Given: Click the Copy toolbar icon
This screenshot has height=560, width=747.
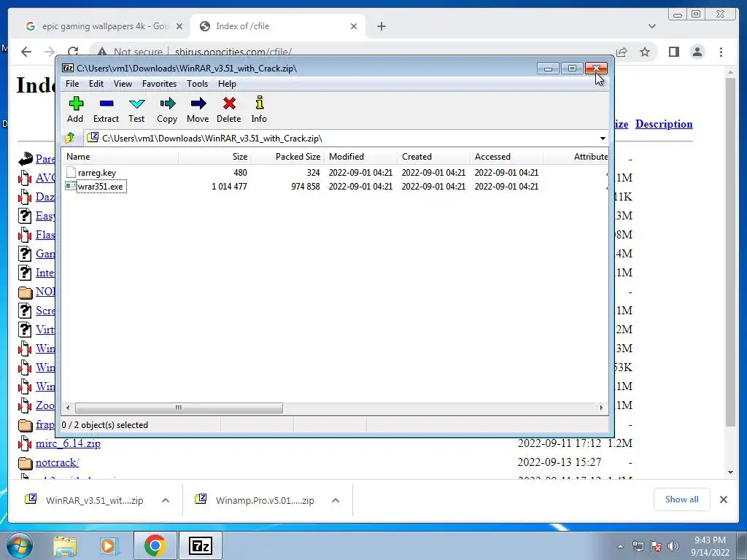Looking at the screenshot, I should (167, 109).
